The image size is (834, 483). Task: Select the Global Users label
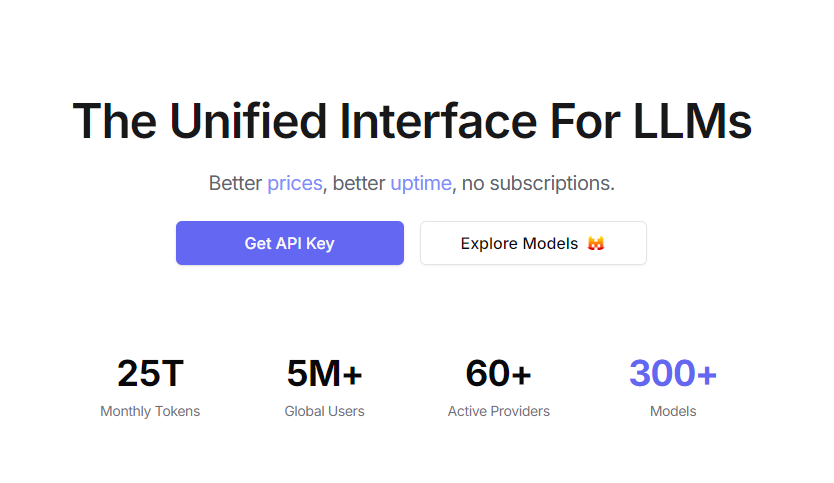tap(324, 411)
